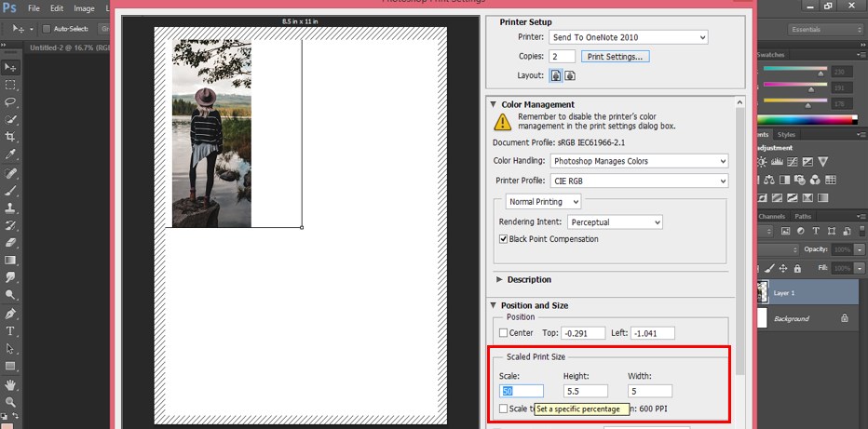Add a Vibrance adjustment layer

click(x=822, y=162)
